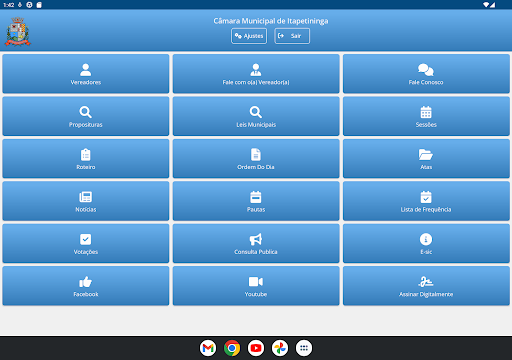Click the Ajustes settings button

pos(249,36)
